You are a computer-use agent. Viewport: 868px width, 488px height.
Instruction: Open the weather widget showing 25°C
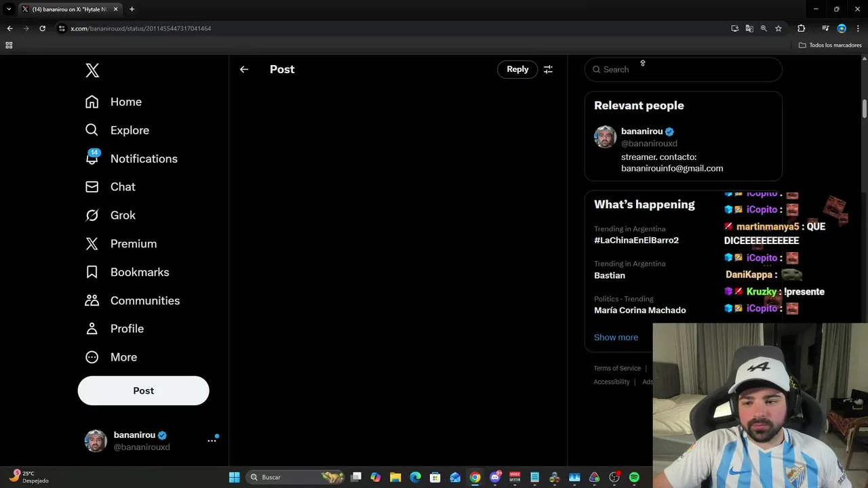(x=28, y=477)
